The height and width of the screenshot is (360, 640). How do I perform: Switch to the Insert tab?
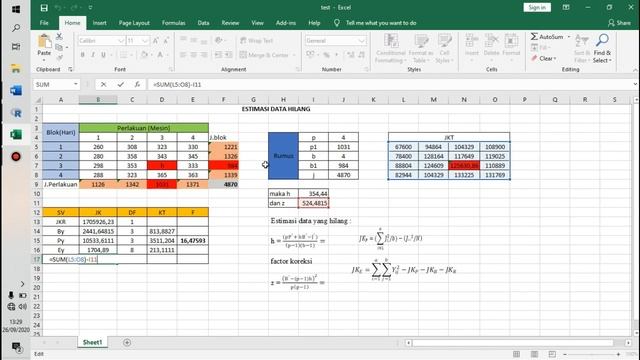click(x=99, y=23)
